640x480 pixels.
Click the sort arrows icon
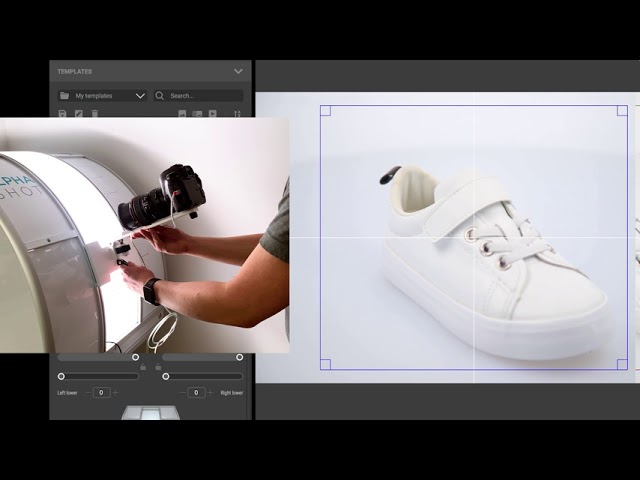[238, 113]
